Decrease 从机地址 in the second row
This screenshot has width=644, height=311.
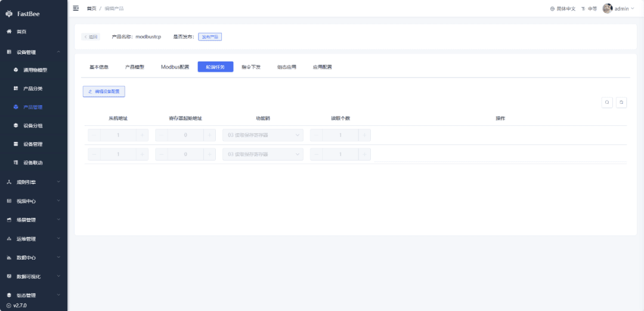point(94,154)
